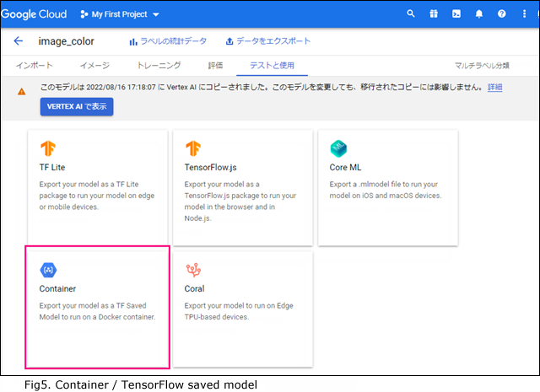Select the TensorFlow.js export title
Viewport: 540px width, 392px height.
(210, 167)
